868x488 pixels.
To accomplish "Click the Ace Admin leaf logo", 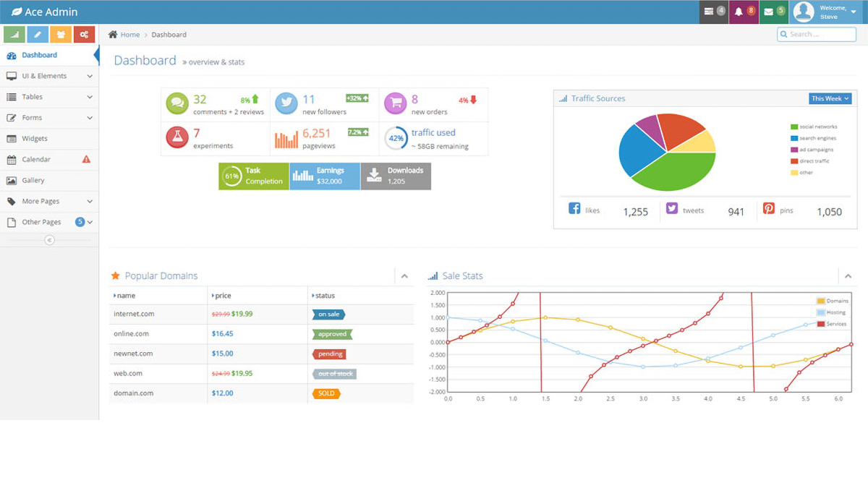I will [16, 12].
